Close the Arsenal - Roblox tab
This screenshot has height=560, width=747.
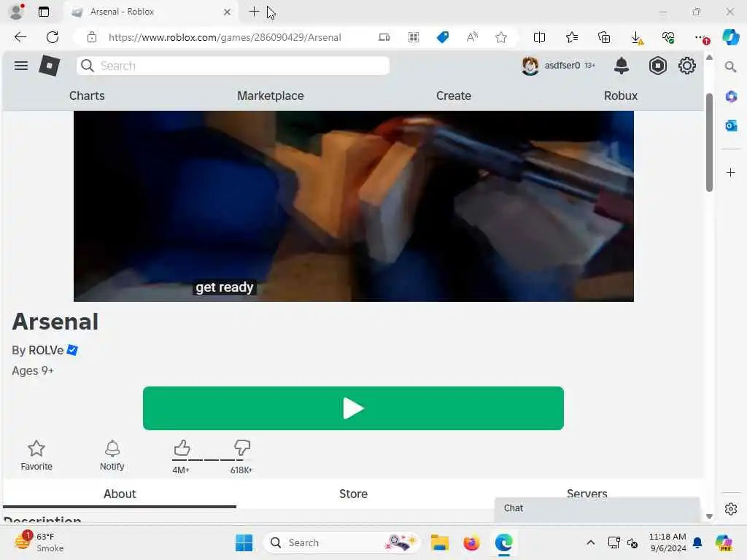point(228,12)
